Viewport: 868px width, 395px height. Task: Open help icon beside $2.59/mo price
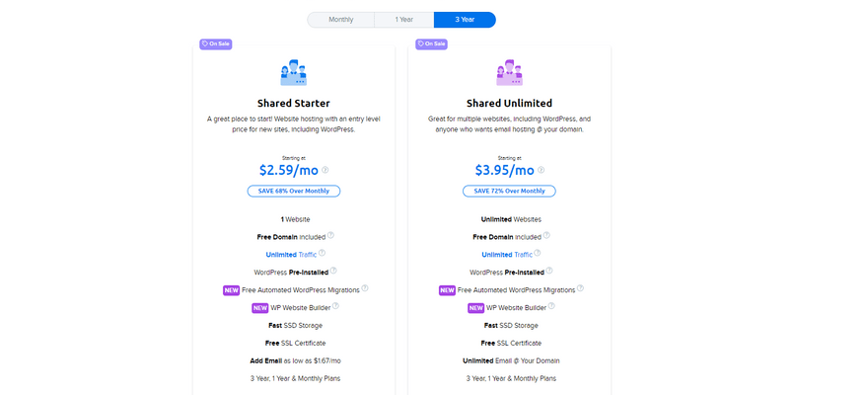(x=325, y=170)
